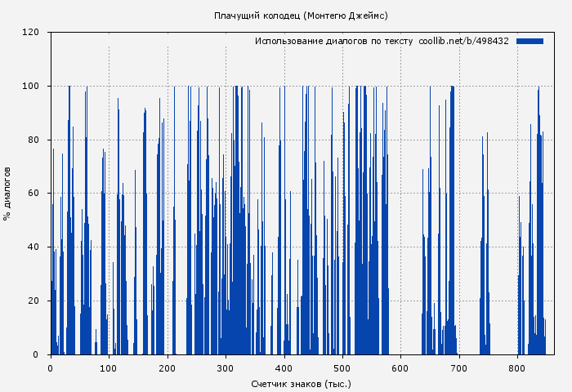Click the 100 tick on the y-axis
572x392 pixels.
click(x=31, y=87)
